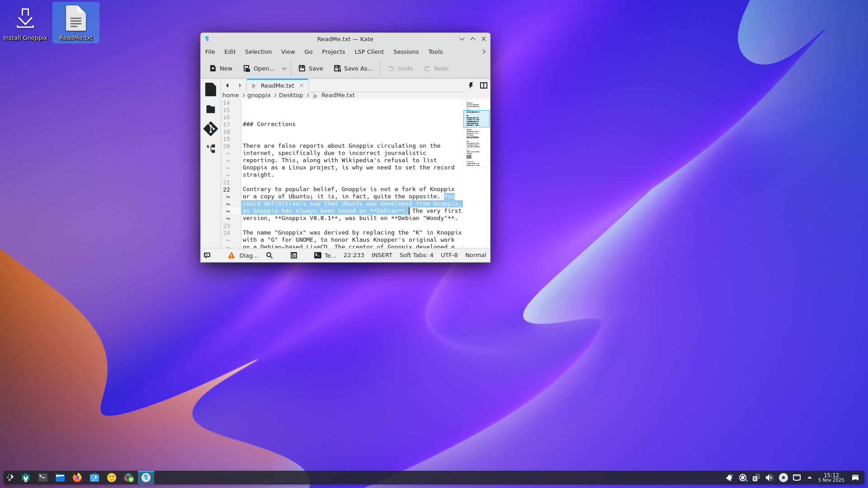Open the symbol outline tree icon in sidebar

(211, 148)
